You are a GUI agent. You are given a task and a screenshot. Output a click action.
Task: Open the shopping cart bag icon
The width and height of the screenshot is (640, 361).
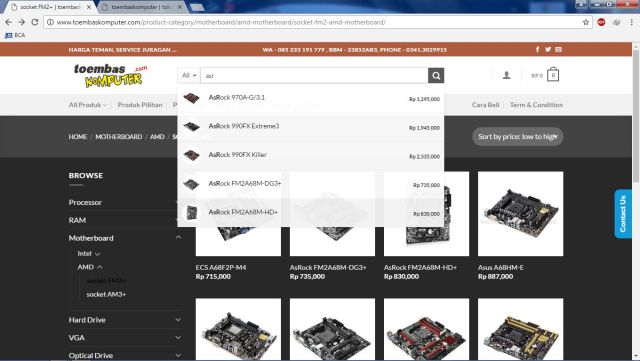[553, 74]
